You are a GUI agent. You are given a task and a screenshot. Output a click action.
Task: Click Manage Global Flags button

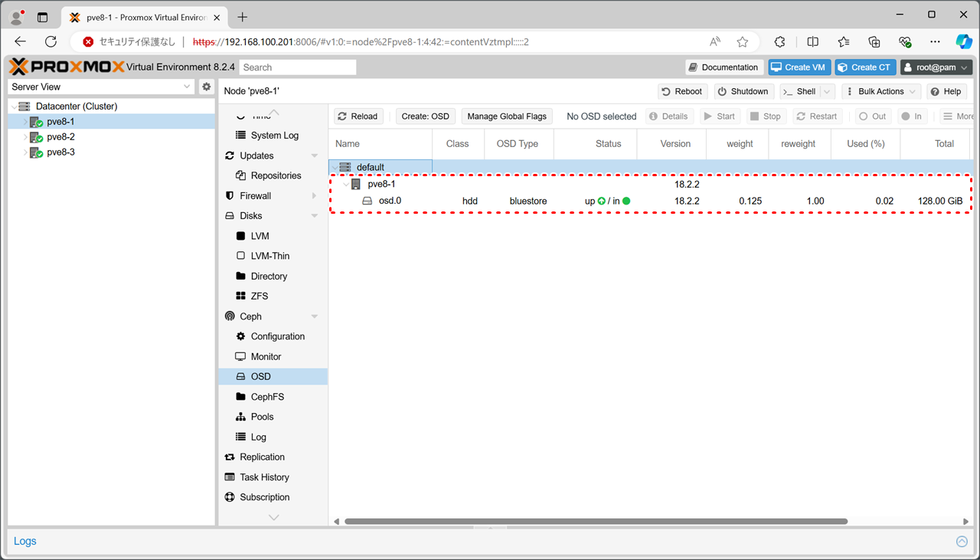point(507,116)
